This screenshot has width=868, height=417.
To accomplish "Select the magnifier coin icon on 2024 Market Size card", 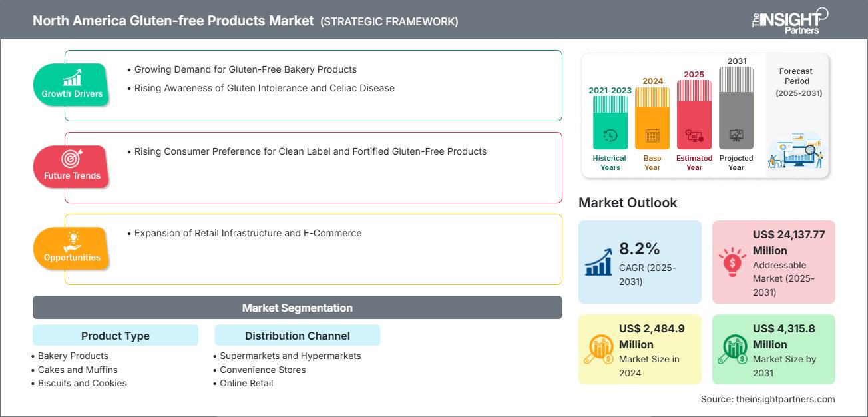I will [x=600, y=349].
